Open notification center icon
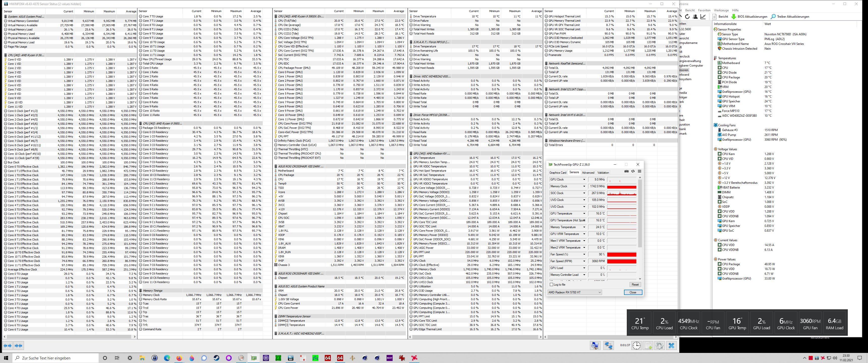The image size is (868, 363). [x=860, y=358]
